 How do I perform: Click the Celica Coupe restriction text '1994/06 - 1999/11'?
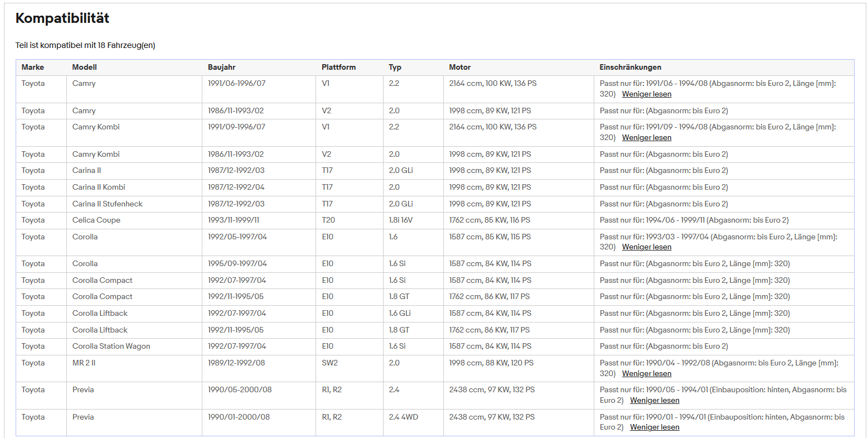675,220
